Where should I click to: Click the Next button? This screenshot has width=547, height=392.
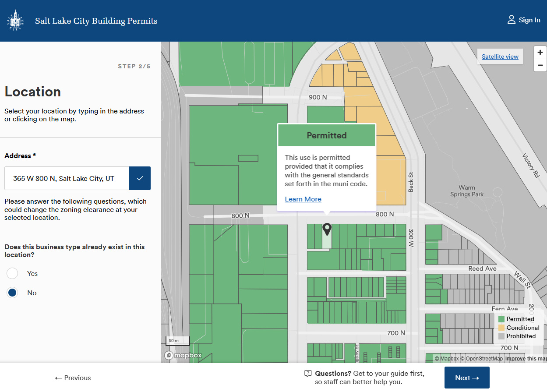[467, 377]
